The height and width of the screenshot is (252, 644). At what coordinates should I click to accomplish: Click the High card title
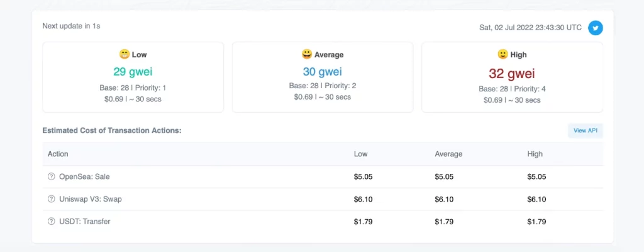518,54
